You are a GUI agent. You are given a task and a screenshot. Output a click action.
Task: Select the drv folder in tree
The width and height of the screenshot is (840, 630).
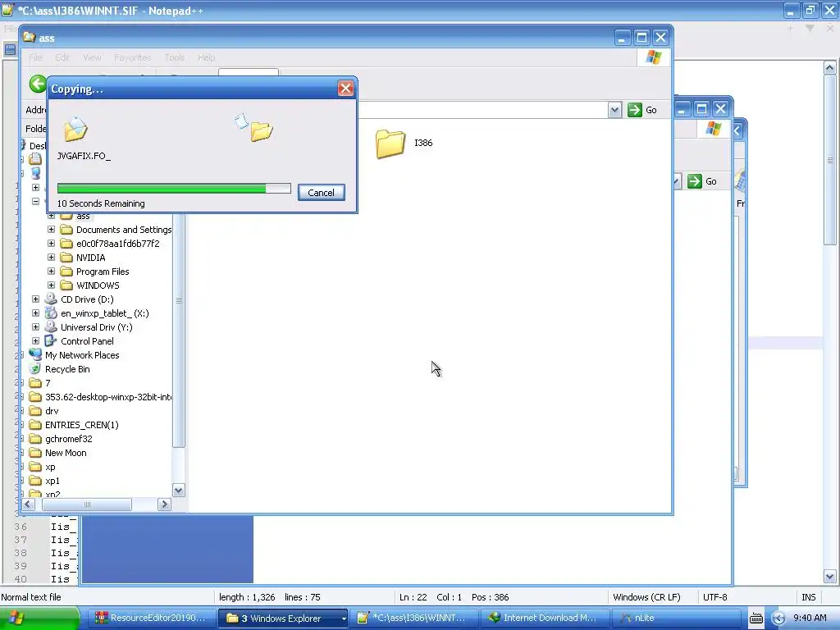tap(52, 411)
